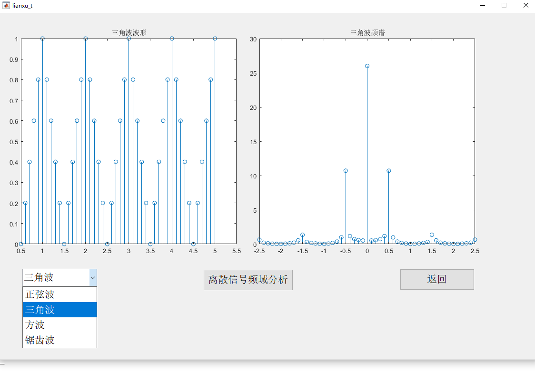Click the spectrum stem near 0.5
Image resolution: width=535 pixels, height=392 pixels.
[389, 170]
